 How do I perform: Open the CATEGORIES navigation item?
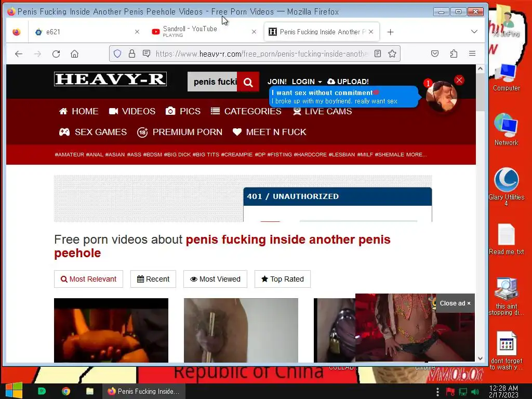click(246, 111)
